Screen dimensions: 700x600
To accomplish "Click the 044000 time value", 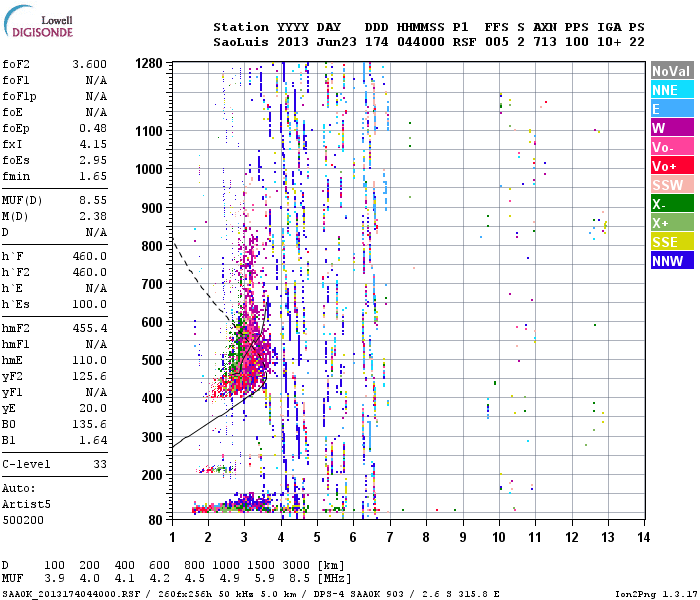I will click(x=421, y=42).
